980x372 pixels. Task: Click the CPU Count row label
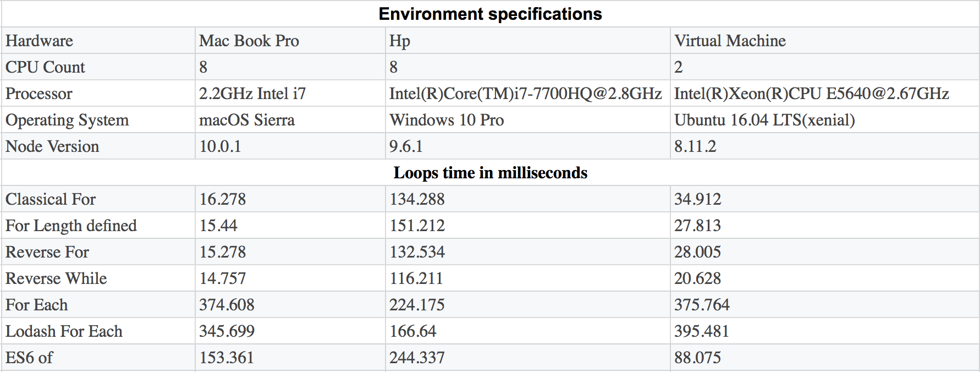pyautogui.click(x=98, y=67)
